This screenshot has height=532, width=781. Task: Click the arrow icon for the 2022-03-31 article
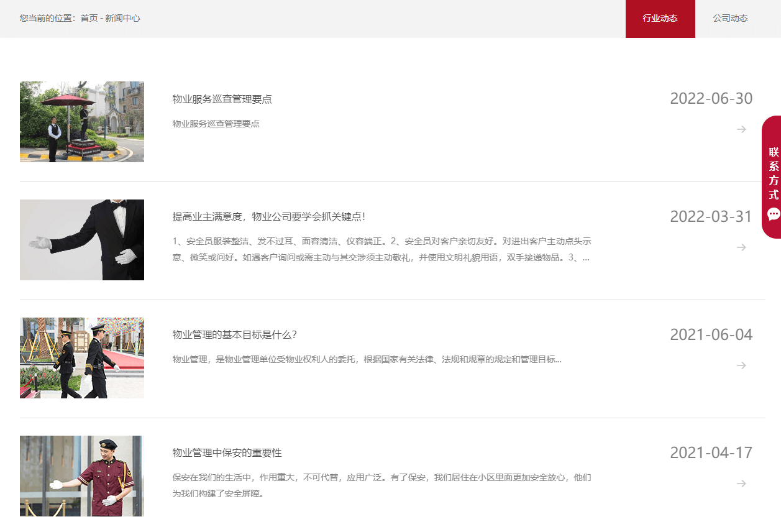click(741, 247)
